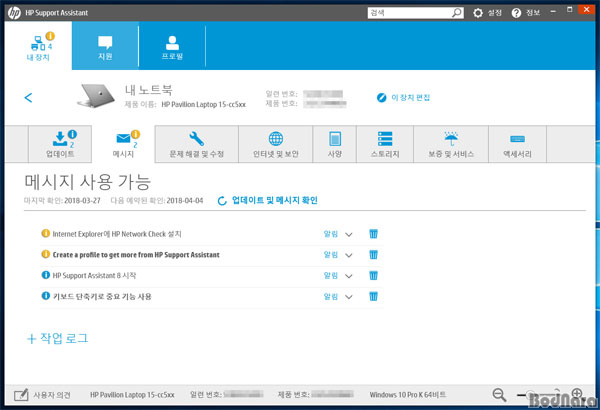600x410 pixels.
Task: Click the warning icon on Create a profile row
Action: pyautogui.click(x=46, y=254)
